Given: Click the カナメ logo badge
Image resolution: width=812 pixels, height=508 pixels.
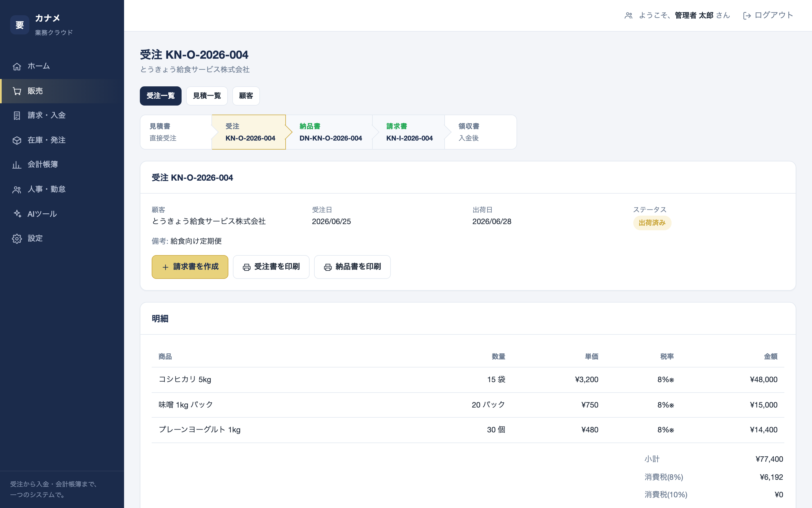Looking at the screenshot, I should coord(20,25).
